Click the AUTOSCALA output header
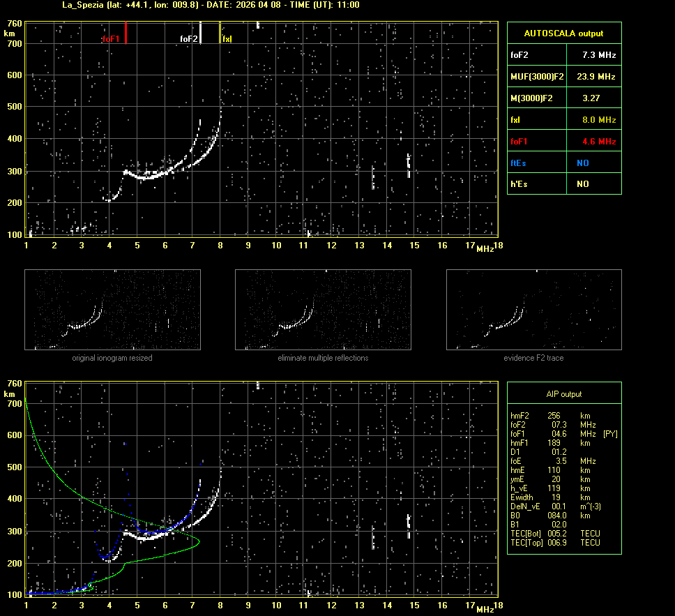 (x=563, y=33)
